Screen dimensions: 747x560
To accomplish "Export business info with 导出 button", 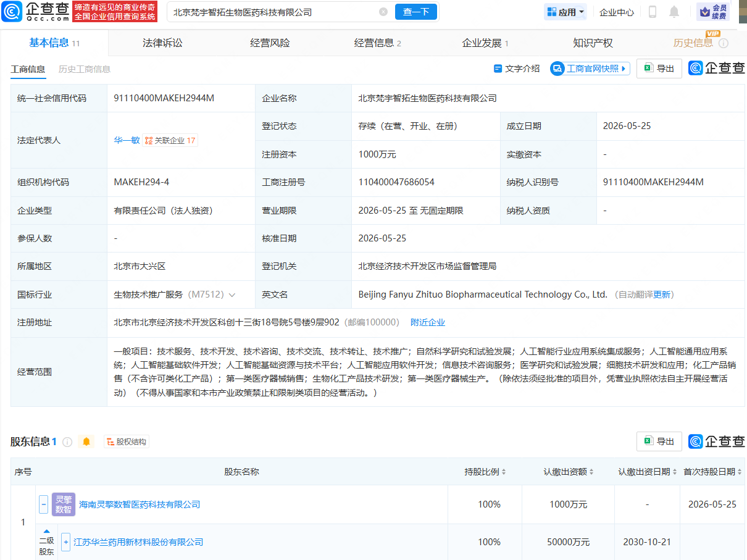I will tap(659, 69).
